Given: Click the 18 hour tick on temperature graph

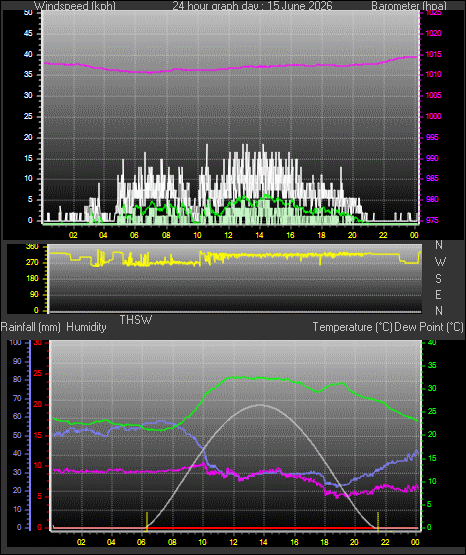Looking at the screenshot, I should (324, 542).
